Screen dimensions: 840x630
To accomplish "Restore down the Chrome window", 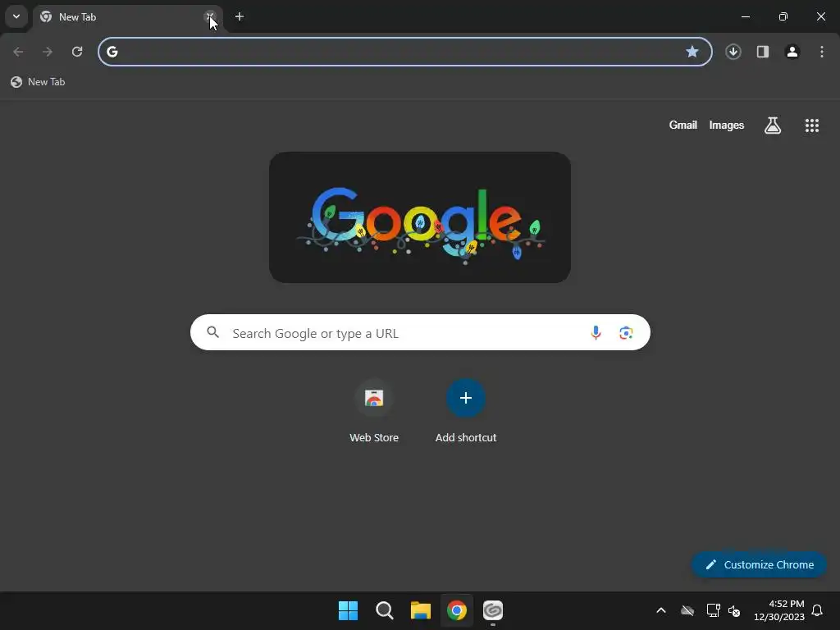I will click(783, 16).
